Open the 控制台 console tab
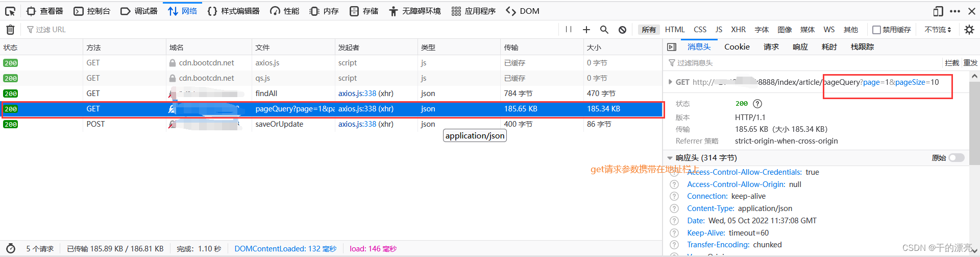Image resolution: width=980 pixels, height=257 pixels. coord(92,11)
